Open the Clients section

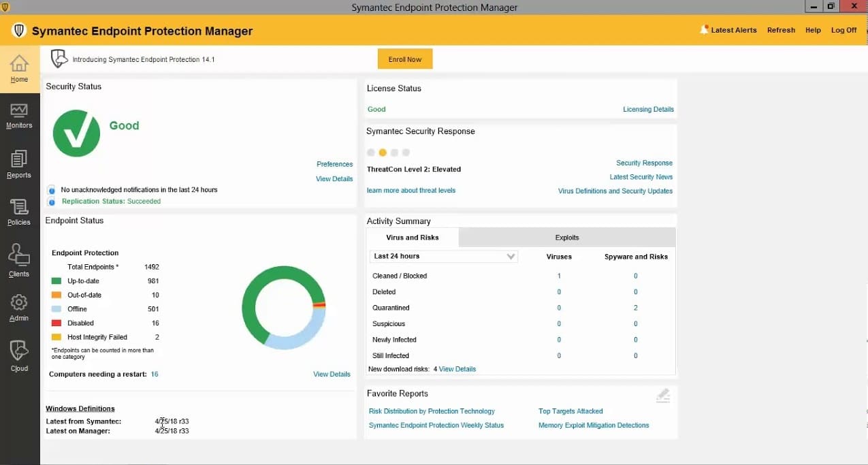[x=19, y=260]
